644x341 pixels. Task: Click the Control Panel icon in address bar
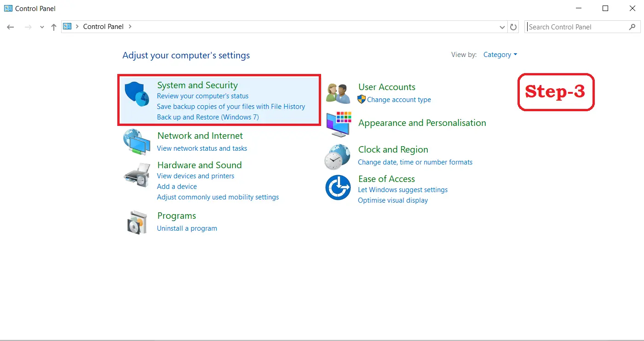point(68,27)
